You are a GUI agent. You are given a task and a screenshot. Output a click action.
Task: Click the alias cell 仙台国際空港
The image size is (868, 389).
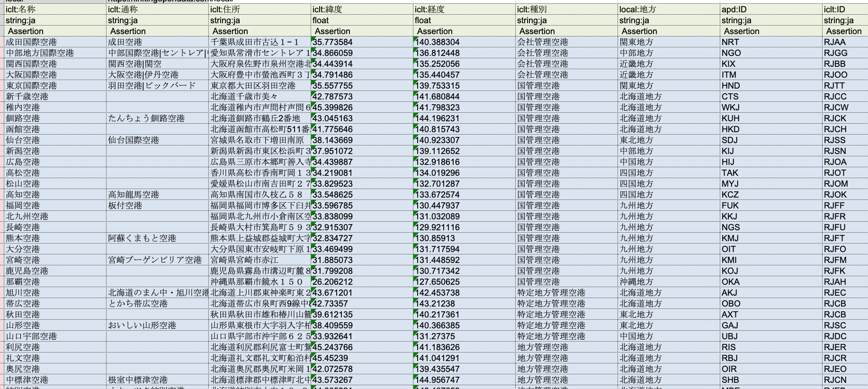[x=158, y=140]
